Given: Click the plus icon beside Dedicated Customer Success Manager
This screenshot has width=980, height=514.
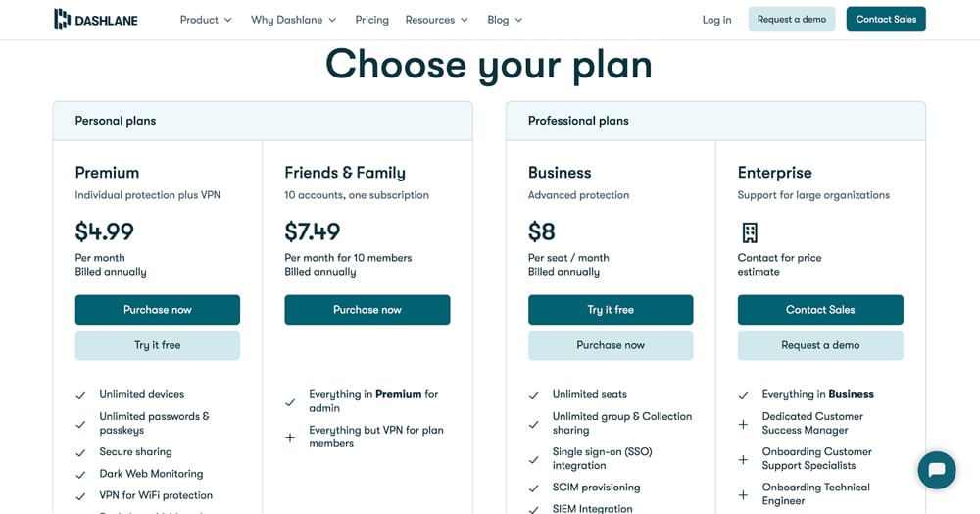Looking at the screenshot, I should (x=743, y=423).
